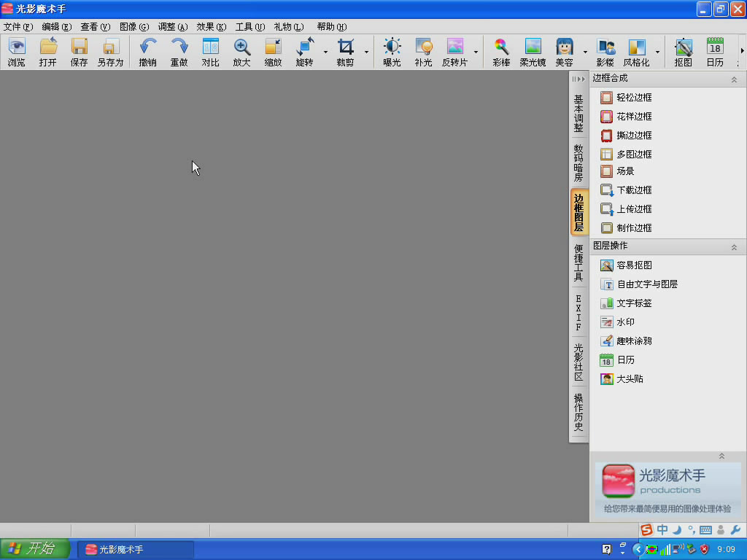Image resolution: width=747 pixels, height=560 pixels.
Task: Click the 风格化 (Stylize) icon
Action: click(636, 52)
